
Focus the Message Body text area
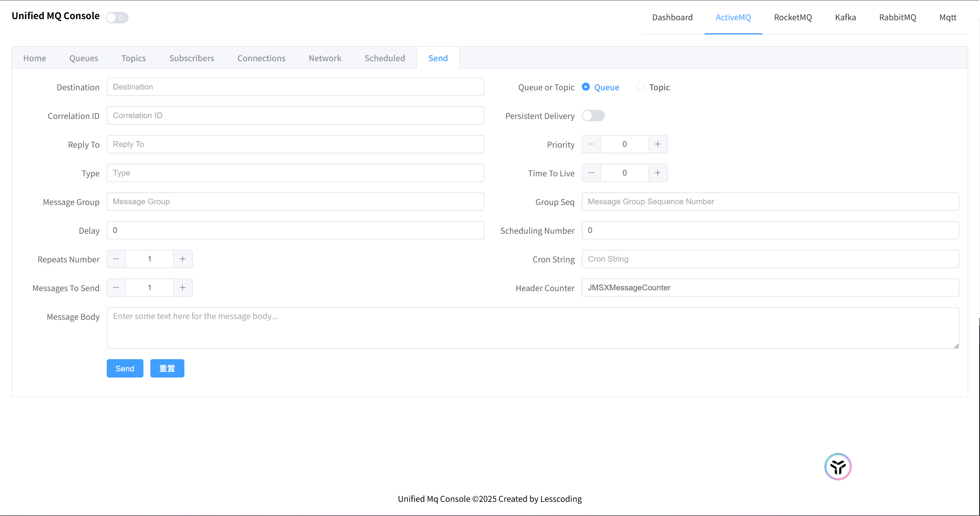click(x=532, y=328)
